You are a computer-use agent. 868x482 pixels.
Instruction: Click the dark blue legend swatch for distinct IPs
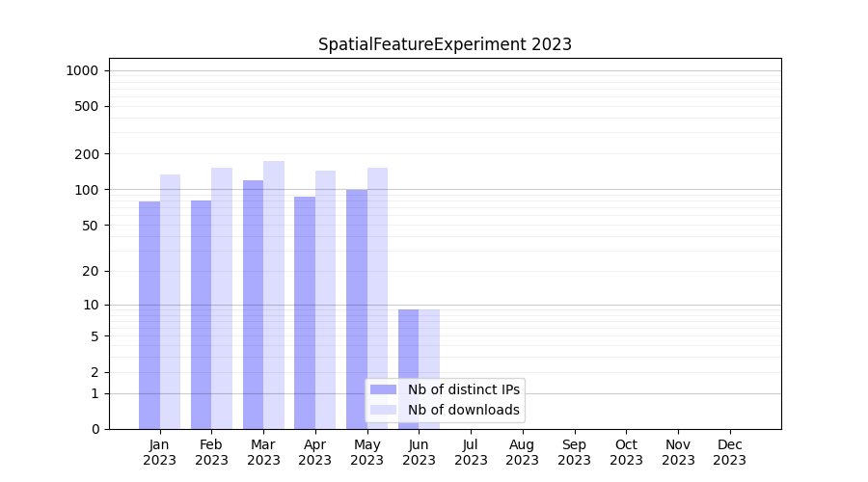click(x=383, y=389)
